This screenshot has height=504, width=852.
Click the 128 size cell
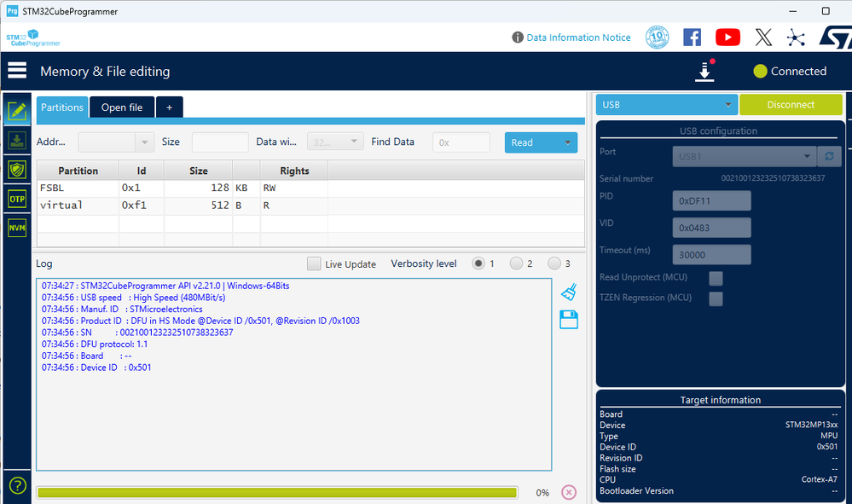click(199, 188)
